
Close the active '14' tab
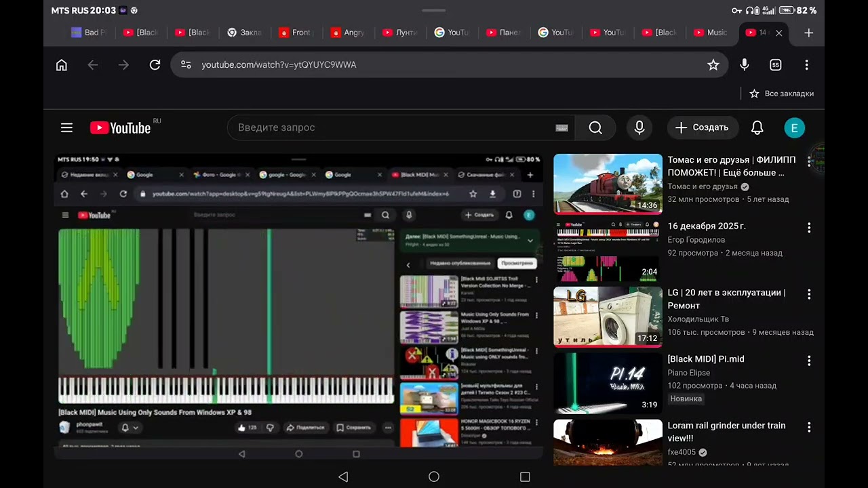point(779,33)
